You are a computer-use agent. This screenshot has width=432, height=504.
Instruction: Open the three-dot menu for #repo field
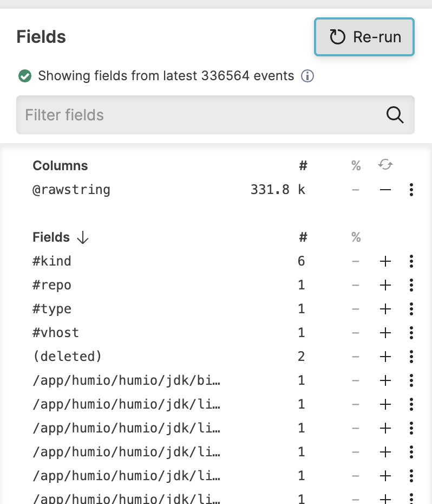411,285
